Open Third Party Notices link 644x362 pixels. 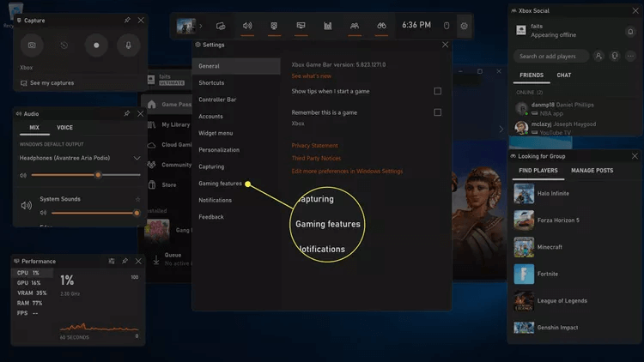click(316, 159)
